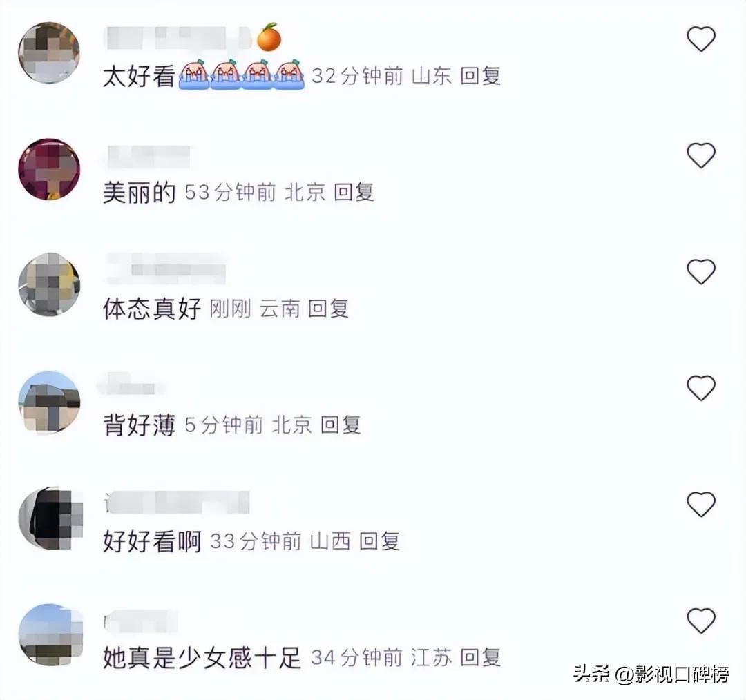This screenshot has height=700, width=746.
Task: Open avatar next to 背好薄 comment
Action: (x=49, y=402)
